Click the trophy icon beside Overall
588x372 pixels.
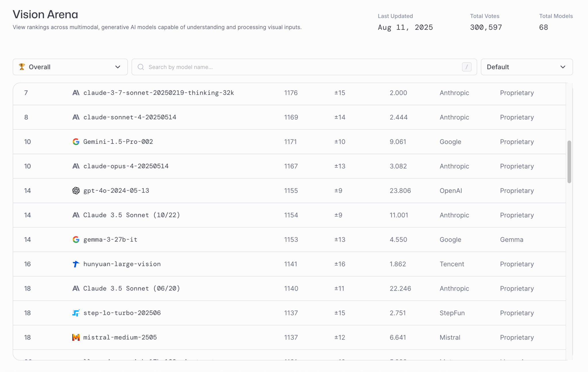(x=22, y=67)
